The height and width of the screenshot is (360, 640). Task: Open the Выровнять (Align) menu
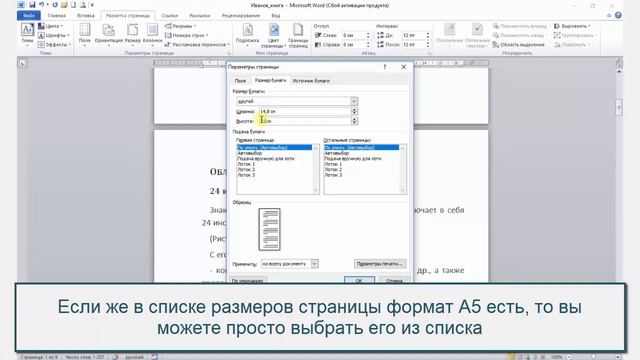[x=572, y=26]
